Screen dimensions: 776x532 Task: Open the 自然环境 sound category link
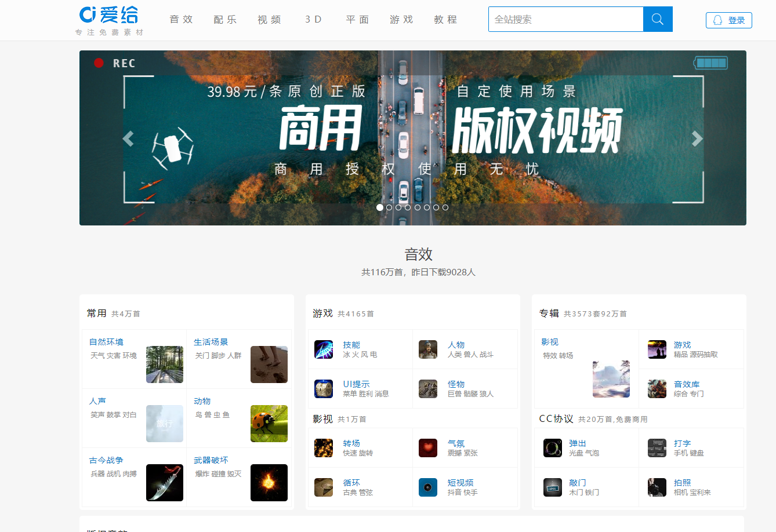(x=106, y=342)
